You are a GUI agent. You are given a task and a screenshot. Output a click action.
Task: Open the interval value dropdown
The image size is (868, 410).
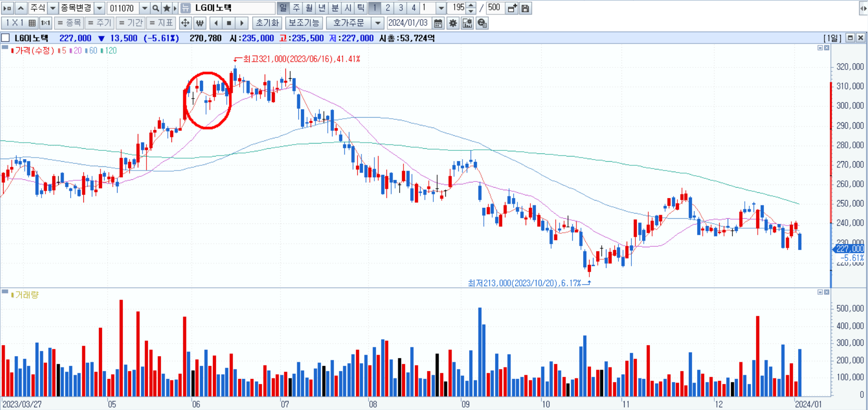click(441, 8)
